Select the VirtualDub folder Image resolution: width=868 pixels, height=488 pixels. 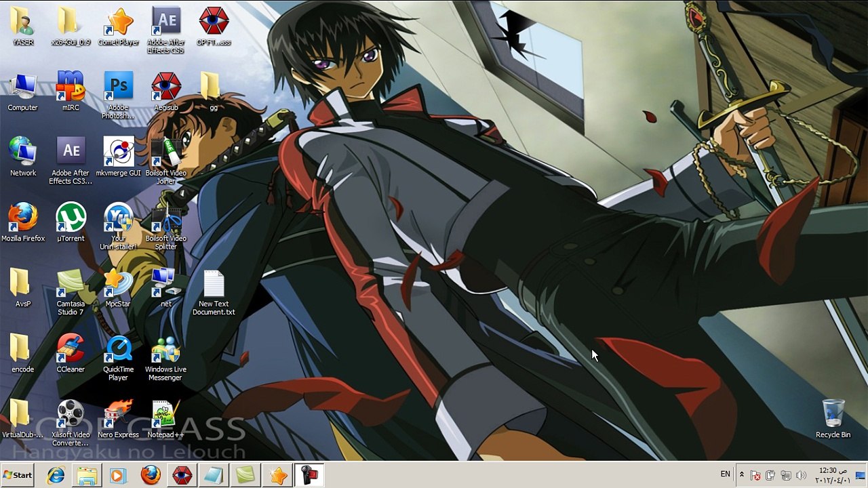23,418
